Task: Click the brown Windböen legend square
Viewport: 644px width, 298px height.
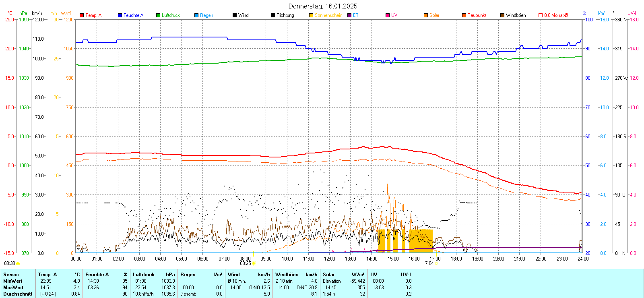Action: [x=502, y=15]
